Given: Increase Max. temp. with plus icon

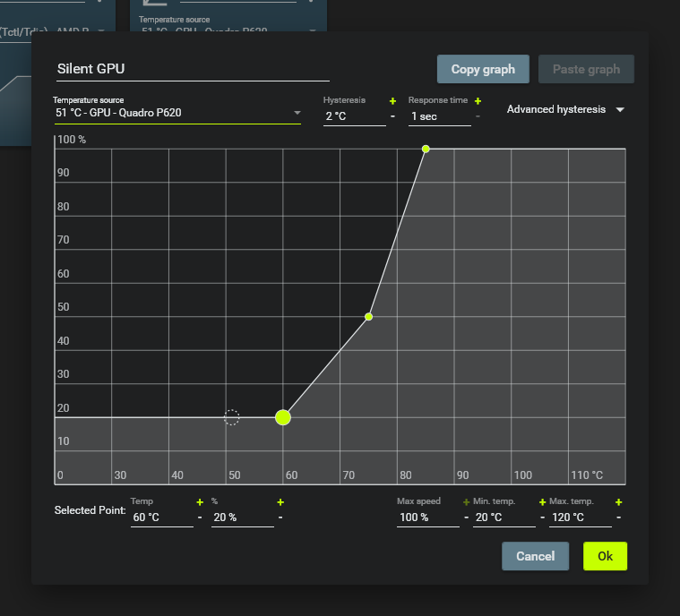Looking at the screenshot, I should pyautogui.click(x=618, y=502).
